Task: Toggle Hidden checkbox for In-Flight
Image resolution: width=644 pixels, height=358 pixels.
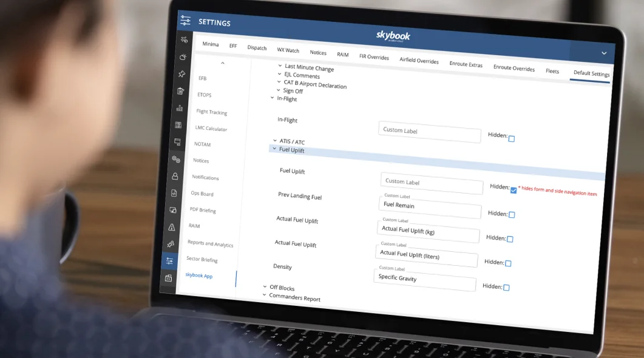Action: 511,139
